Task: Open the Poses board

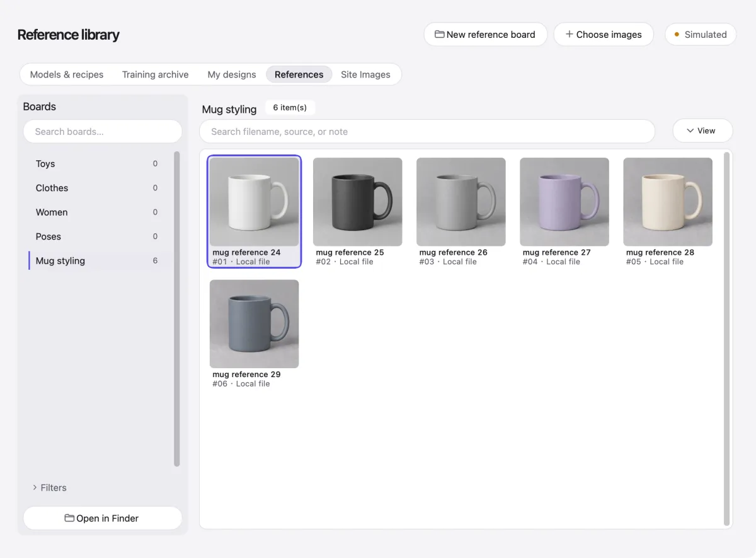Action: click(100, 236)
